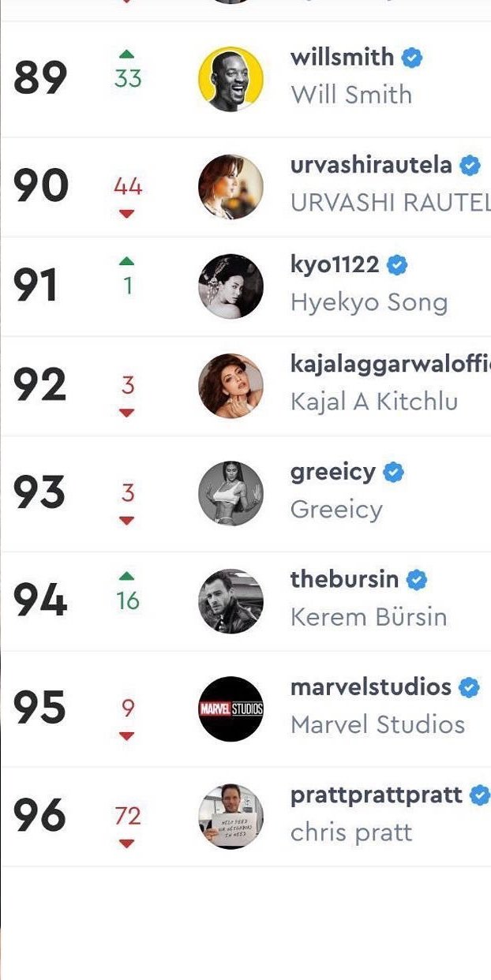The height and width of the screenshot is (980, 491).
Task: Click red down arrow at rank 96
Action: (x=126, y=843)
